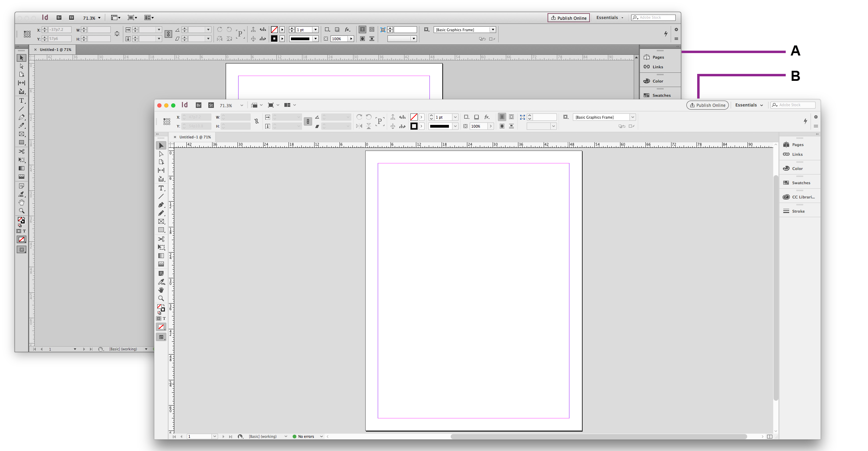Switch to Untitled-1 @ 71% tab in front window
The image size is (868, 451).
[x=195, y=137]
